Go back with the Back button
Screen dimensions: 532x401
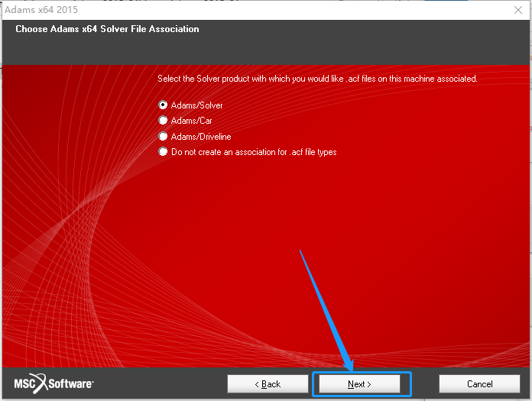tap(268, 384)
